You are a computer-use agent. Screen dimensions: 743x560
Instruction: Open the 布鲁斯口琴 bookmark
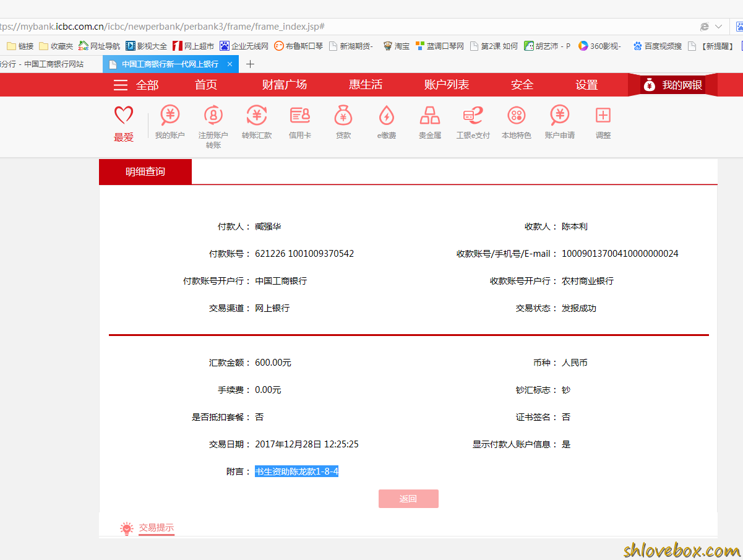[298, 46]
